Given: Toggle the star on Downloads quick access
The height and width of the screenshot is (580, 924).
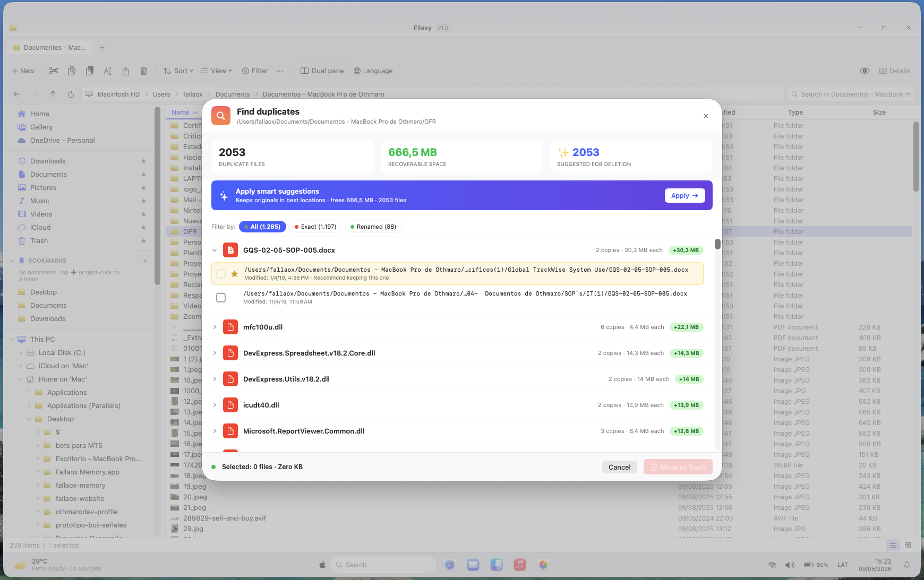Looking at the screenshot, I should coord(143,161).
